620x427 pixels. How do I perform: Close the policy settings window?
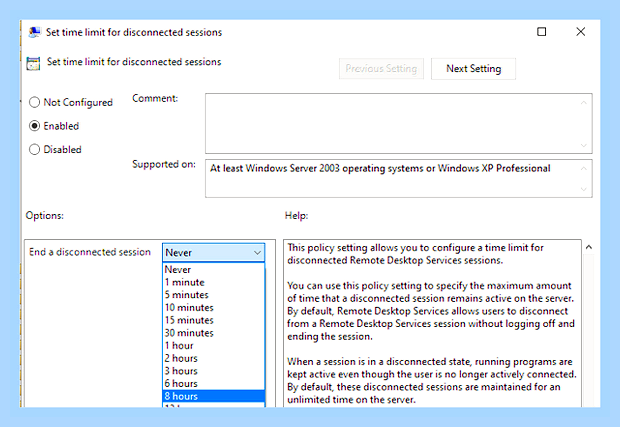[x=580, y=32]
